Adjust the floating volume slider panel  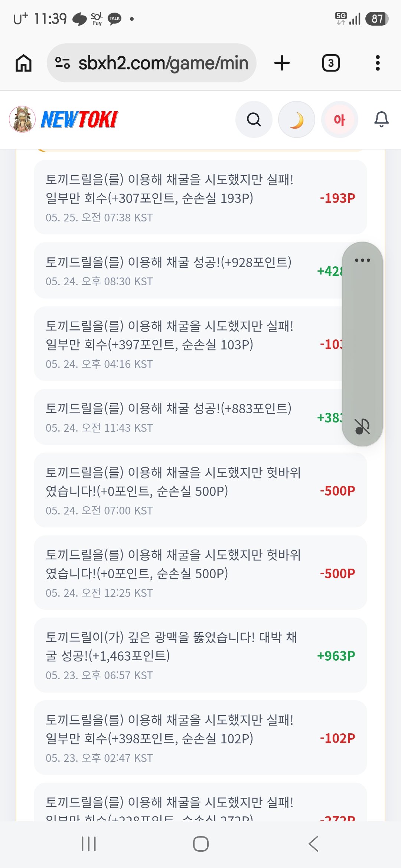pyautogui.click(x=362, y=344)
